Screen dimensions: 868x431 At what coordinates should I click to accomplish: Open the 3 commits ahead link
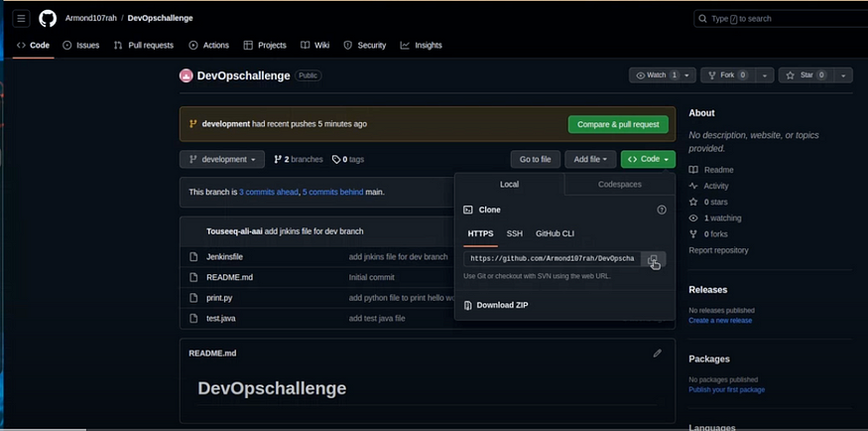(x=269, y=193)
